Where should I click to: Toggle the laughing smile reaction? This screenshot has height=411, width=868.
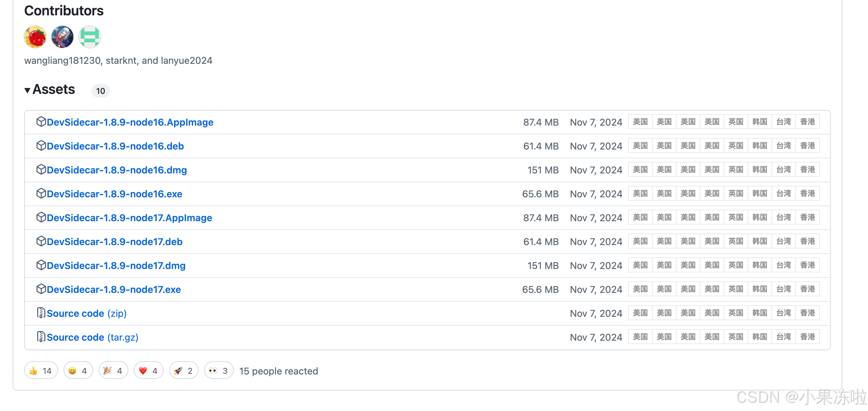[x=78, y=371]
